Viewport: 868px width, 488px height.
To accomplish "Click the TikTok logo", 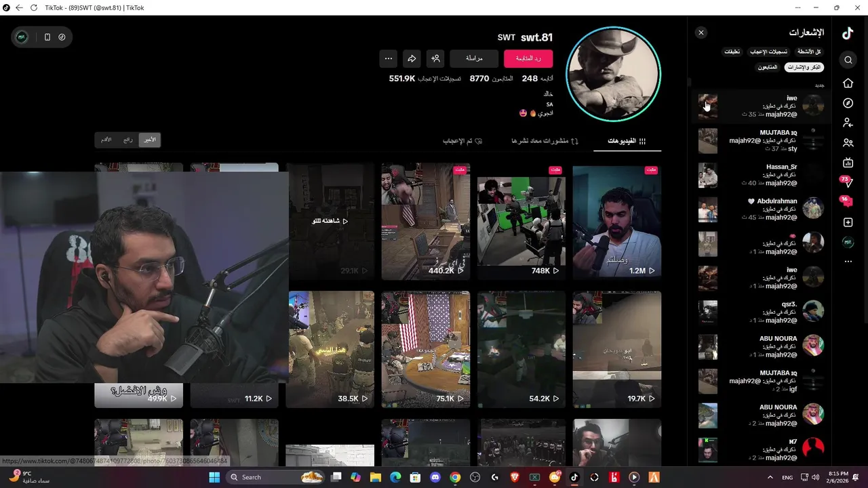I will tap(848, 33).
